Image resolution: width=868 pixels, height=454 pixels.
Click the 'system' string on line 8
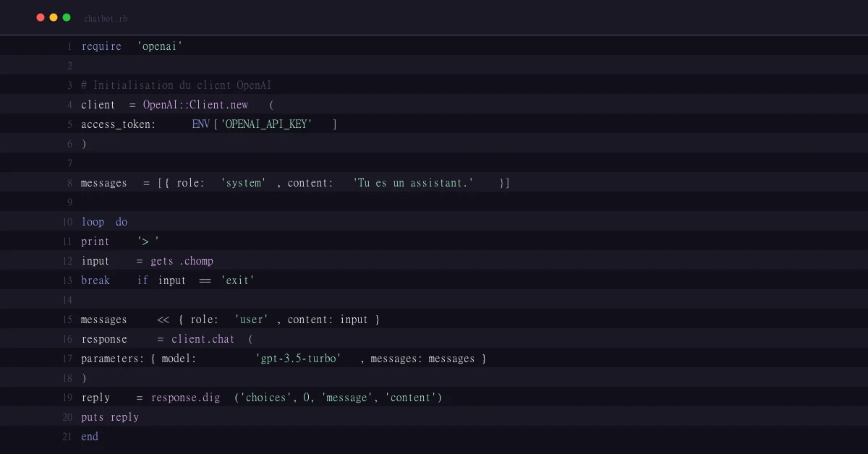click(243, 183)
